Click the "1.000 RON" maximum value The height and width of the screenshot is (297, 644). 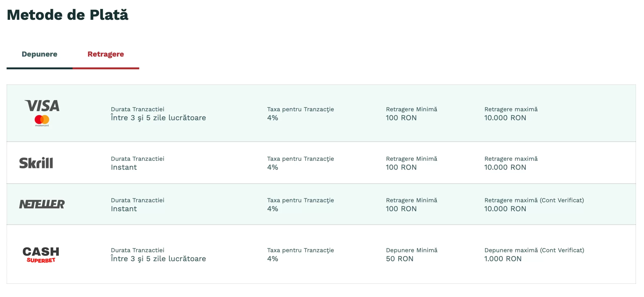click(x=503, y=259)
